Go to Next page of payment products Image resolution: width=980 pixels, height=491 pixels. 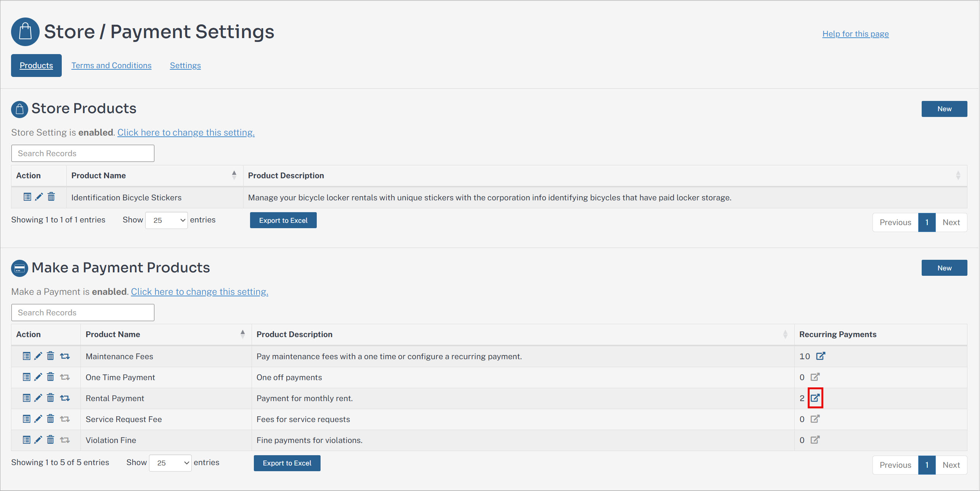click(x=951, y=465)
